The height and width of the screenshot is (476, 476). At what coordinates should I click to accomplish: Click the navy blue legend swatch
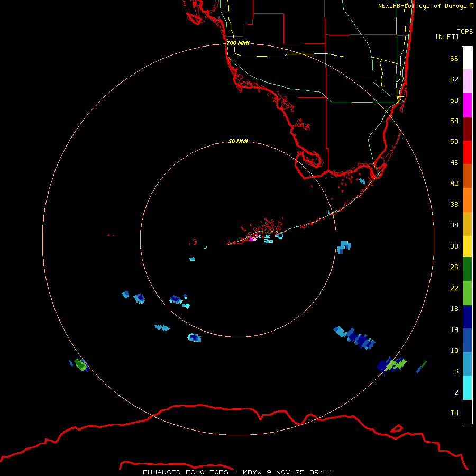(467, 317)
